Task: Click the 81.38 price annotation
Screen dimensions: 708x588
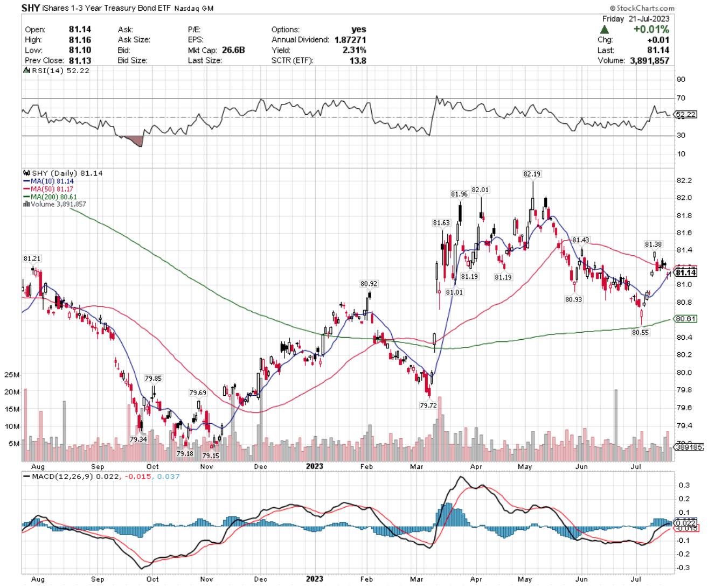Action: pyautogui.click(x=653, y=245)
